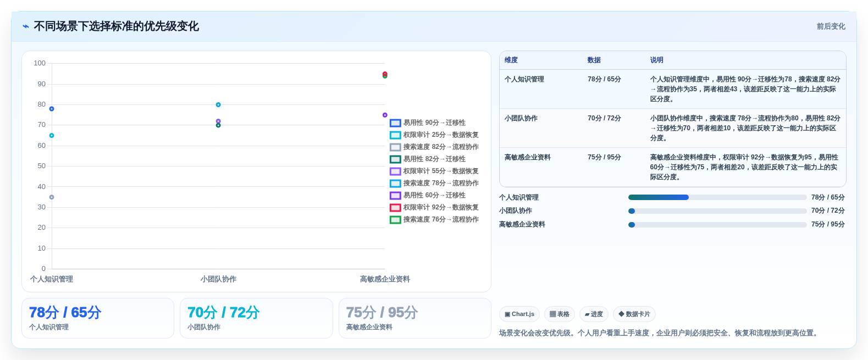Click the 高敏感企业资料 progress bar
Viewport: 868px width, 360px height.
[717, 225]
